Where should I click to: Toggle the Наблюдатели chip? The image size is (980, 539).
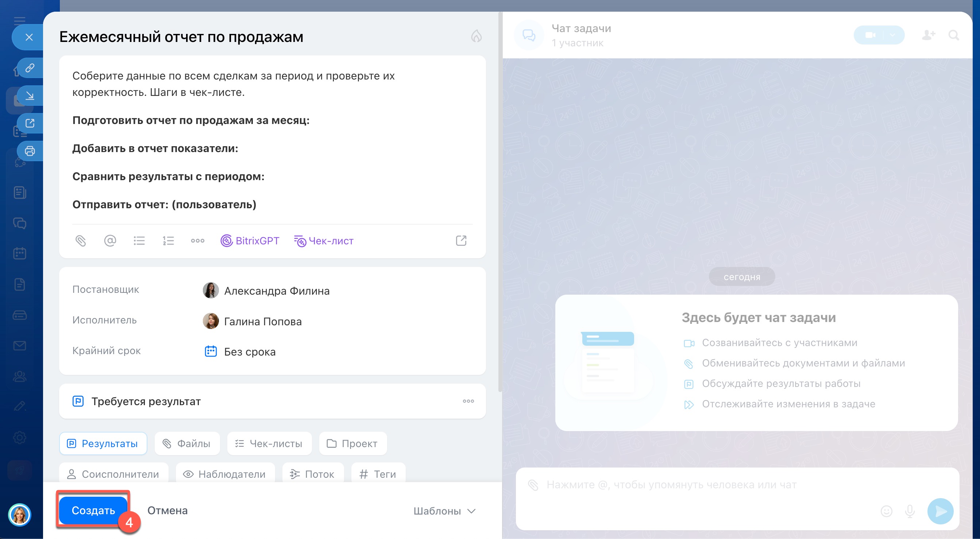tap(225, 474)
